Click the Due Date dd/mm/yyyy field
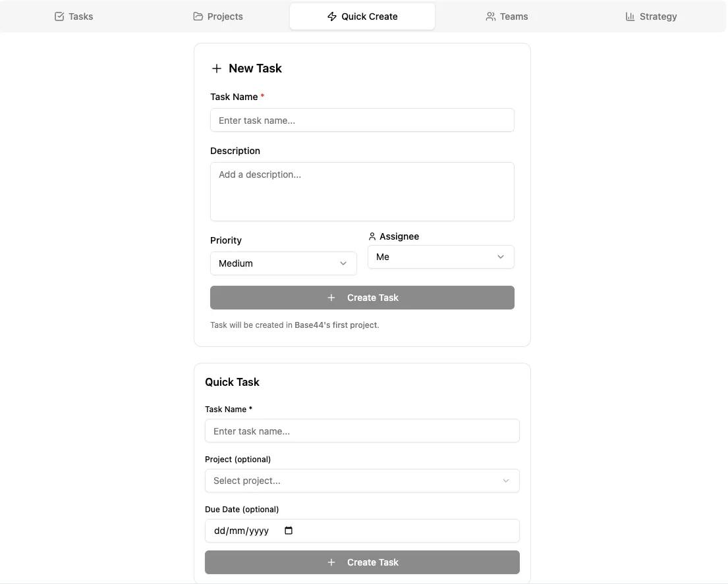 362,531
